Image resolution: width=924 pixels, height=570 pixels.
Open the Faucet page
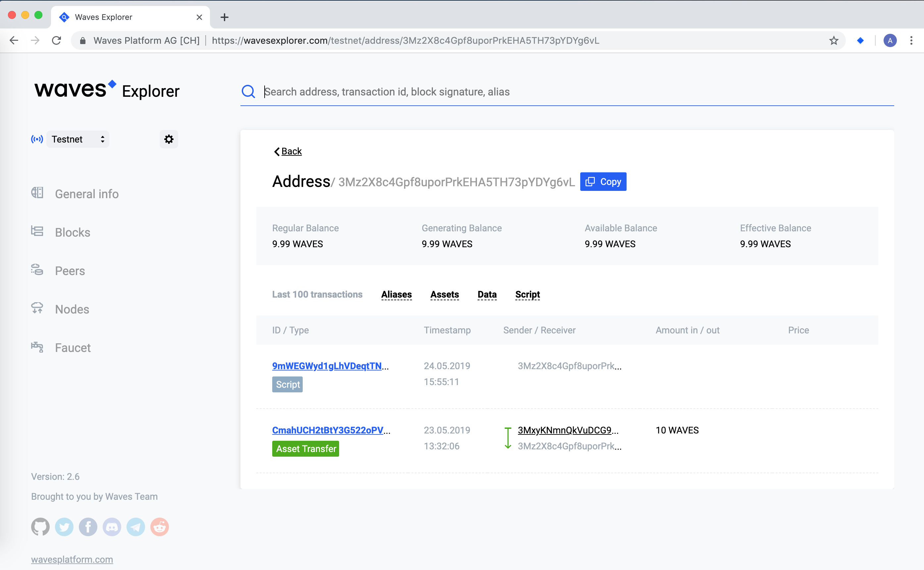tap(73, 348)
